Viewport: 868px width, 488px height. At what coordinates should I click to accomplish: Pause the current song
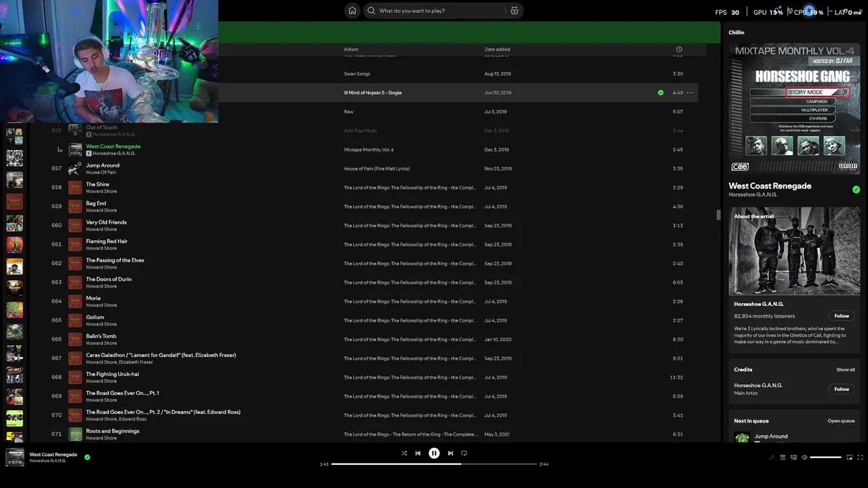434,453
